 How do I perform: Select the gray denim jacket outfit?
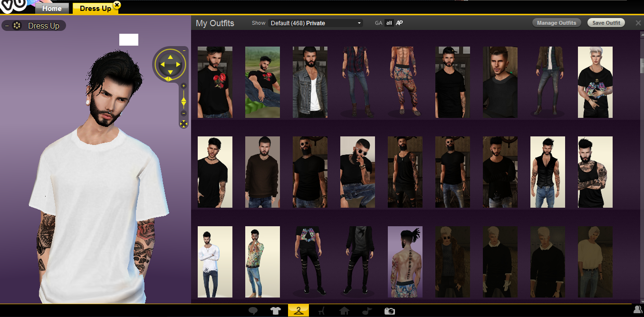tap(310, 82)
